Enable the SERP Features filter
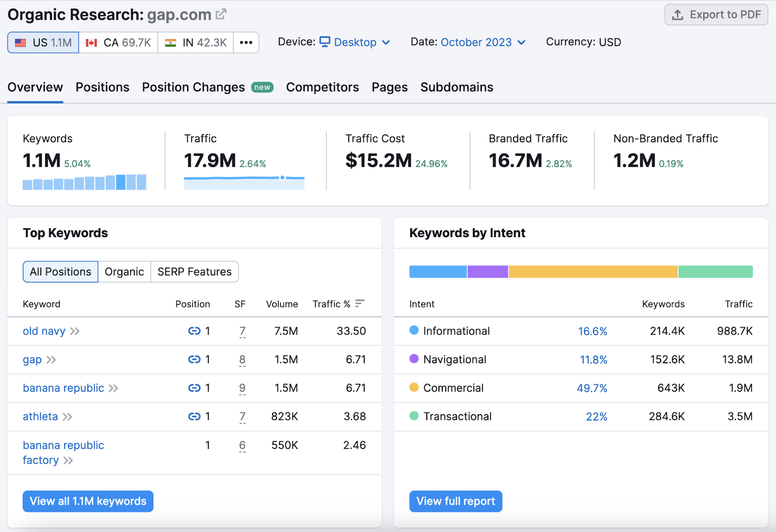 pyautogui.click(x=194, y=272)
